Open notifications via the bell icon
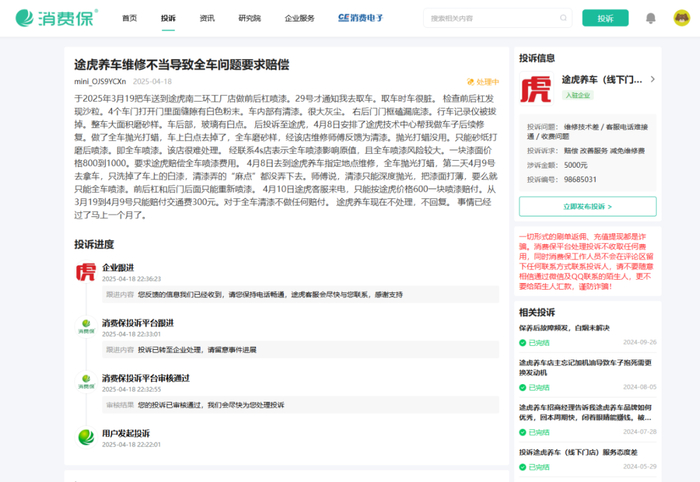Viewport: 700px width, 482px height. pyautogui.click(x=651, y=18)
